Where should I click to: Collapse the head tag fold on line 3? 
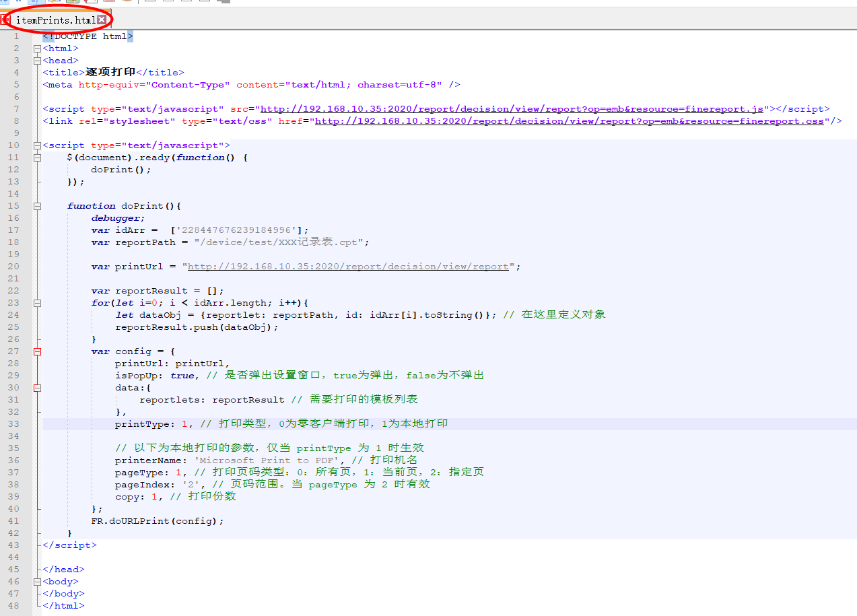pos(38,61)
